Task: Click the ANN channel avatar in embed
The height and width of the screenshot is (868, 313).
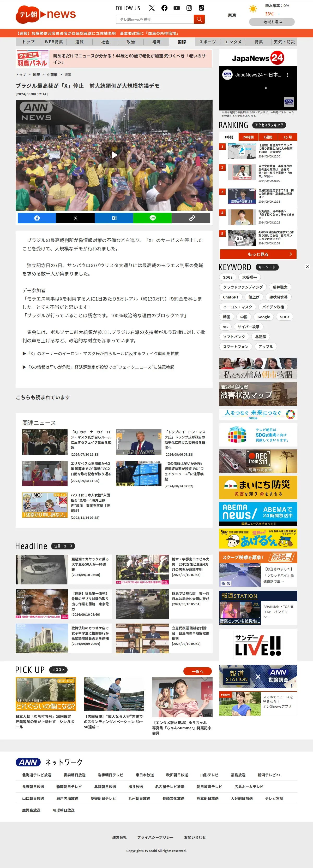Action: [x=227, y=75]
